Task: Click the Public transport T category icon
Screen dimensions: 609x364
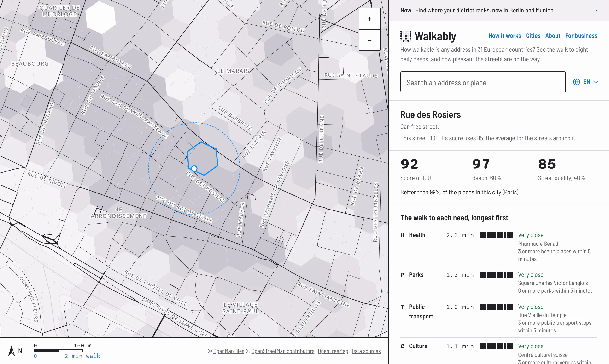Action: (402, 307)
